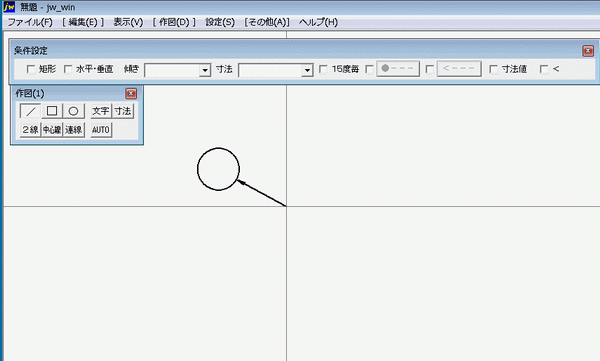Choose the 文字 text tool
Image resolution: width=600 pixels, height=361 pixels.
(x=101, y=111)
